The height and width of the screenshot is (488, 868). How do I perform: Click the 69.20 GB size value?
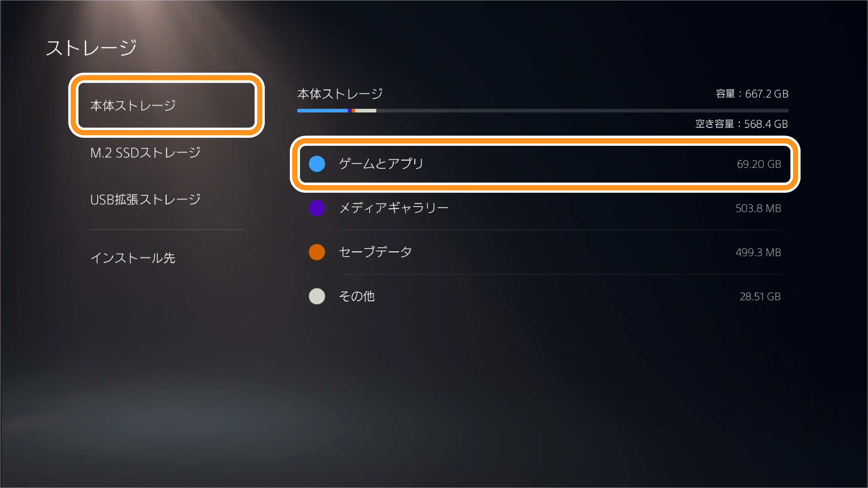pyautogui.click(x=759, y=164)
